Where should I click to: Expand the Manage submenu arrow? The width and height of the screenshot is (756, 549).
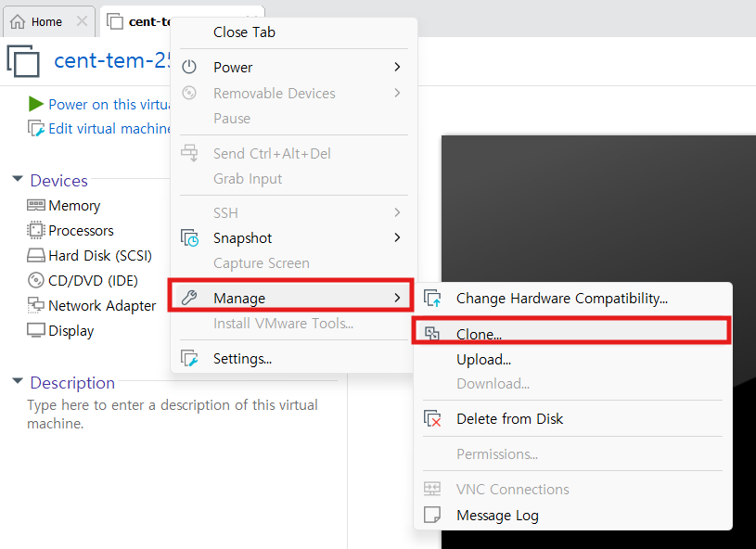coord(397,298)
